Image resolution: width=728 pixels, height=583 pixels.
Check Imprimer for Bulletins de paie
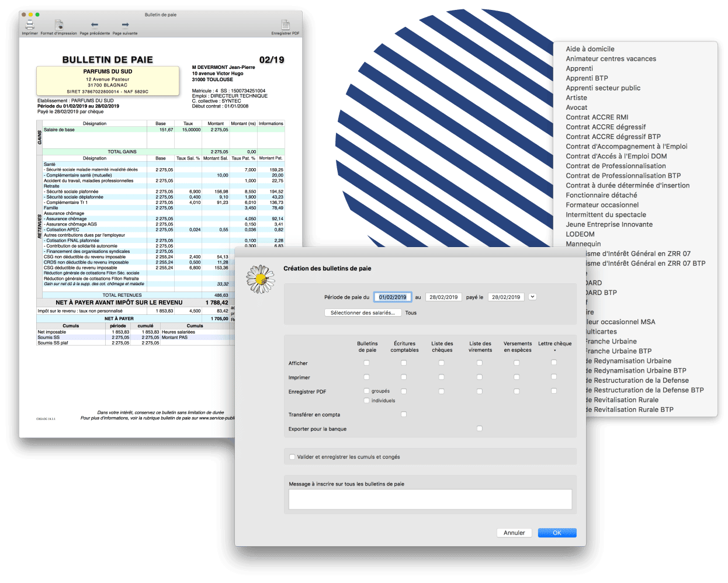(x=366, y=377)
